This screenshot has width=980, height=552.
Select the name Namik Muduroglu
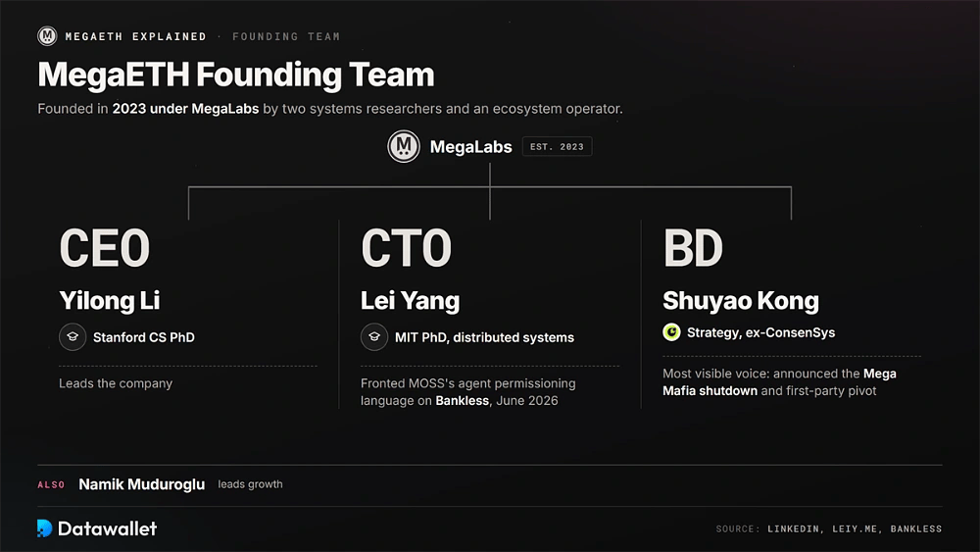(142, 484)
